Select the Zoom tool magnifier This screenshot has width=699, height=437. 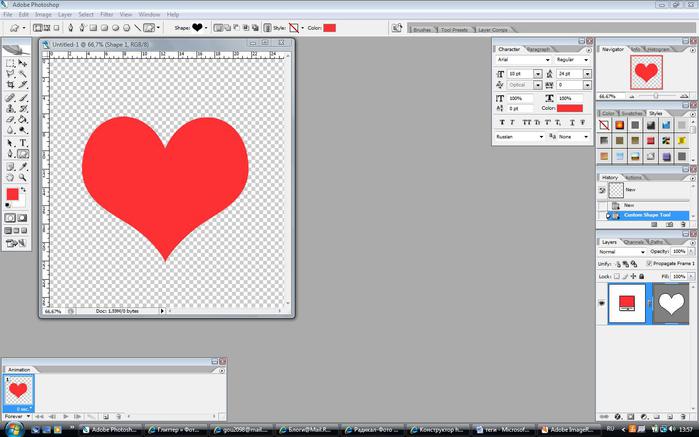click(23, 177)
